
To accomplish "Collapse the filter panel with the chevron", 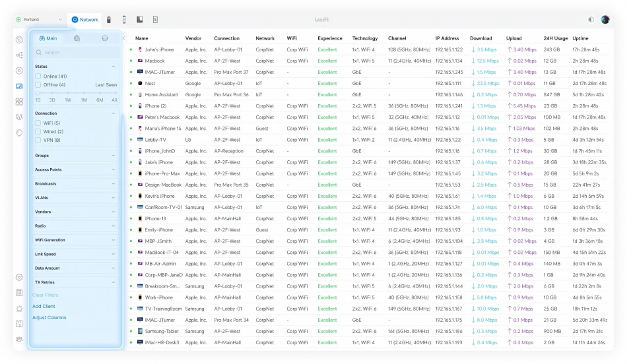I will [123, 38].
